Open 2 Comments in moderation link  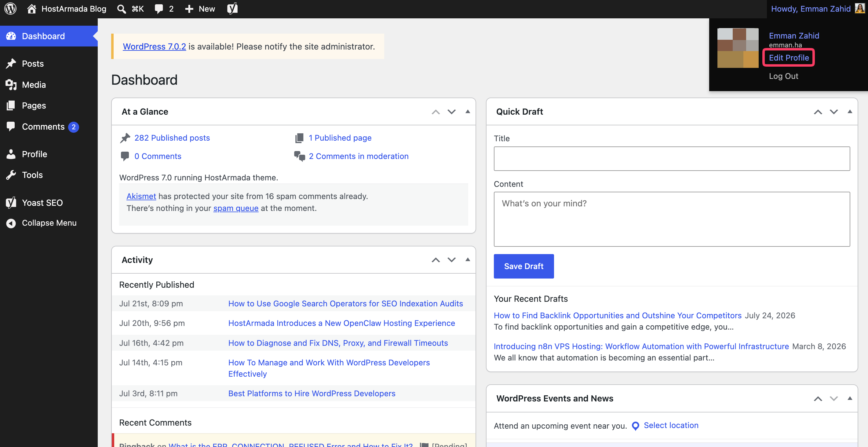[x=359, y=156]
